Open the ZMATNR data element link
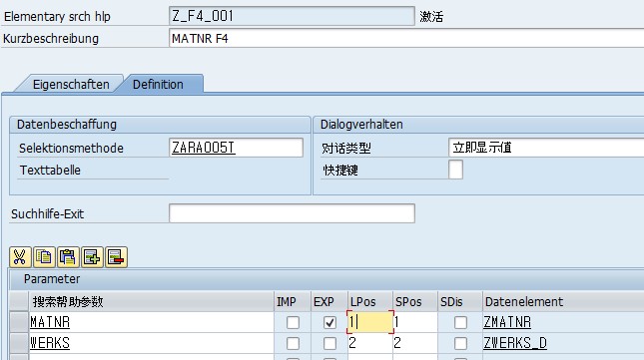 coord(507,322)
